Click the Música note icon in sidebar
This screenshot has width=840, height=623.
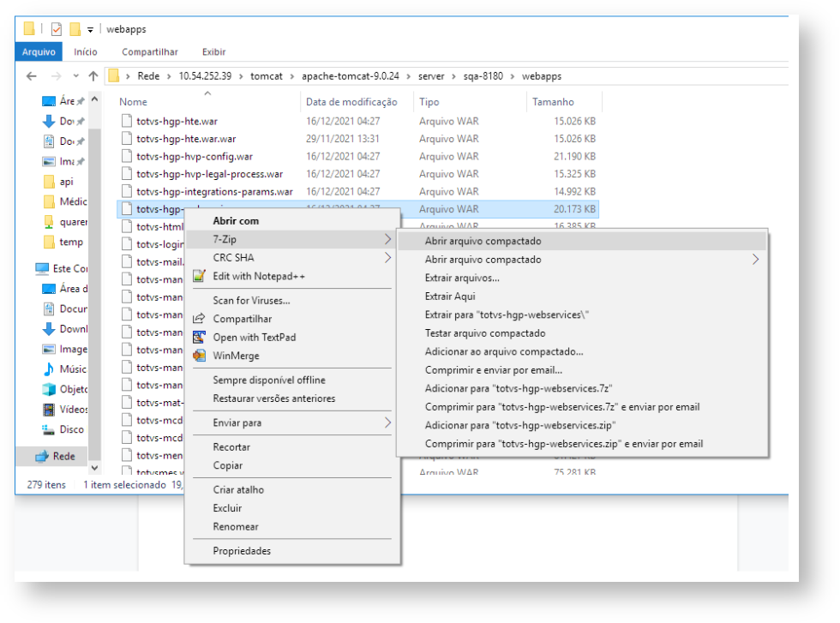[49, 369]
